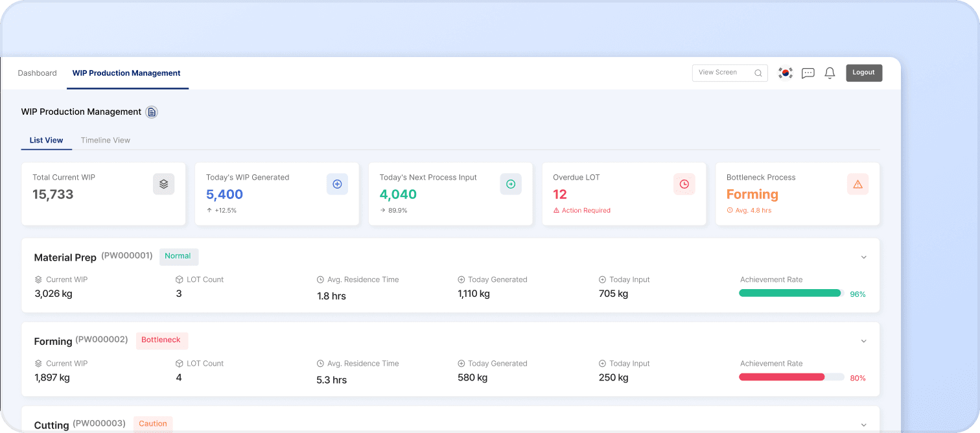
Task: Focus the View Screen search field
Action: 730,73
